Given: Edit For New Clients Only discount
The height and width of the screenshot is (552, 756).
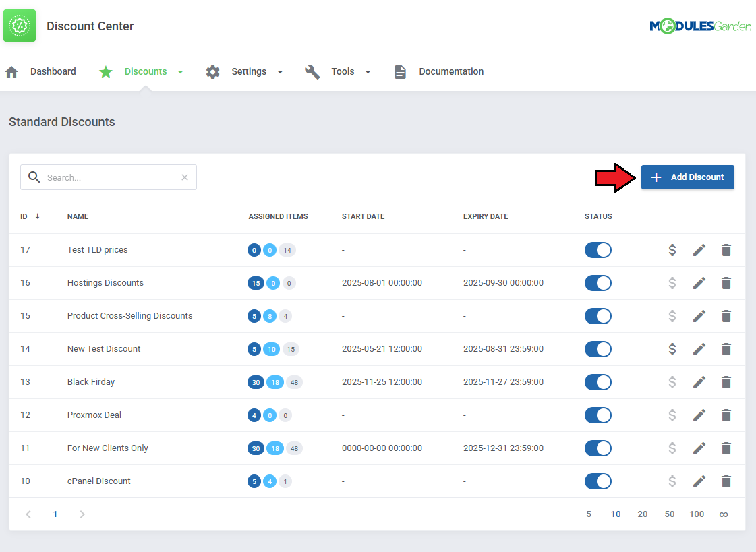Looking at the screenshot, I should point(699,448).
